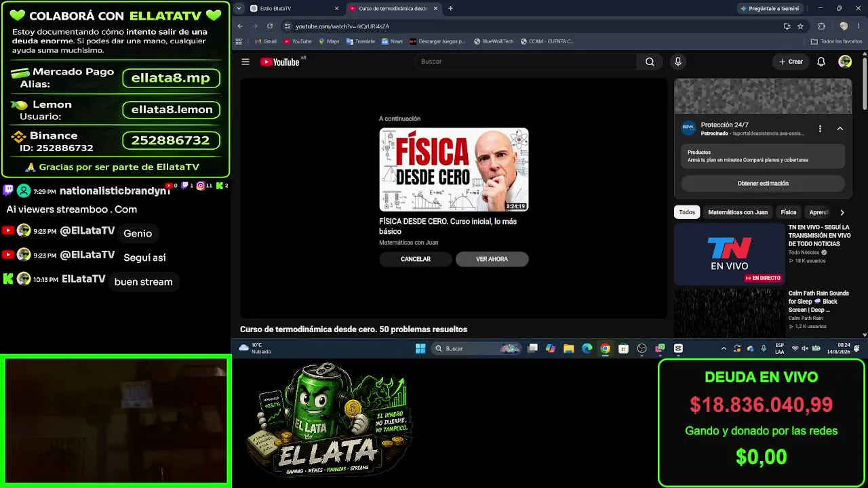Click the Todo Noticias channel name
868x488 pixels.
804,252
